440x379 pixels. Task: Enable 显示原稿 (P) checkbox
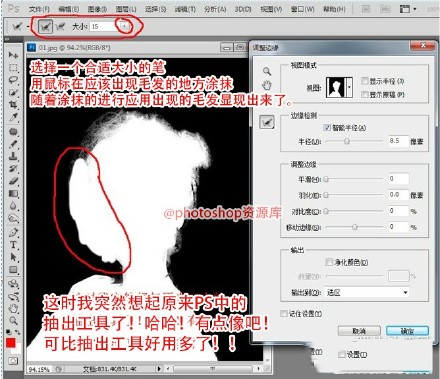coord(365,94)
